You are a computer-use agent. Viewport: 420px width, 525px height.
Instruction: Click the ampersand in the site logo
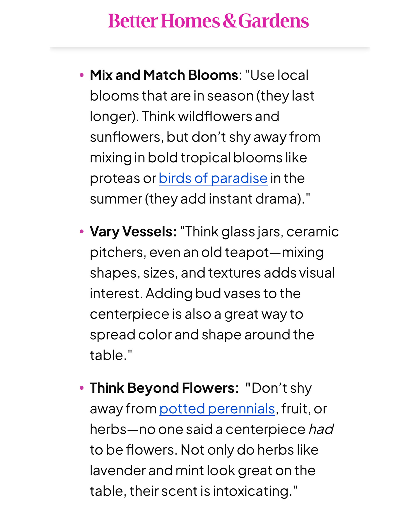tap(229, 21)
